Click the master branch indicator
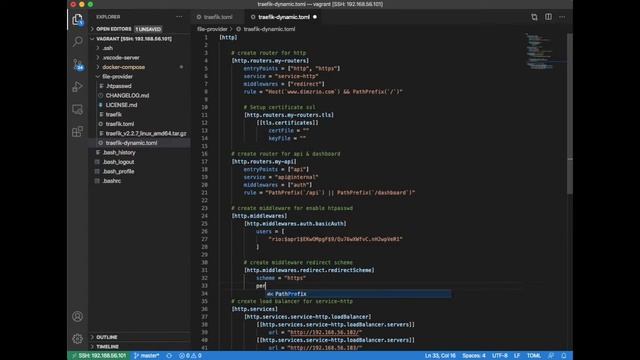Viewport: 640px width, 360px height. click(146, 356)
